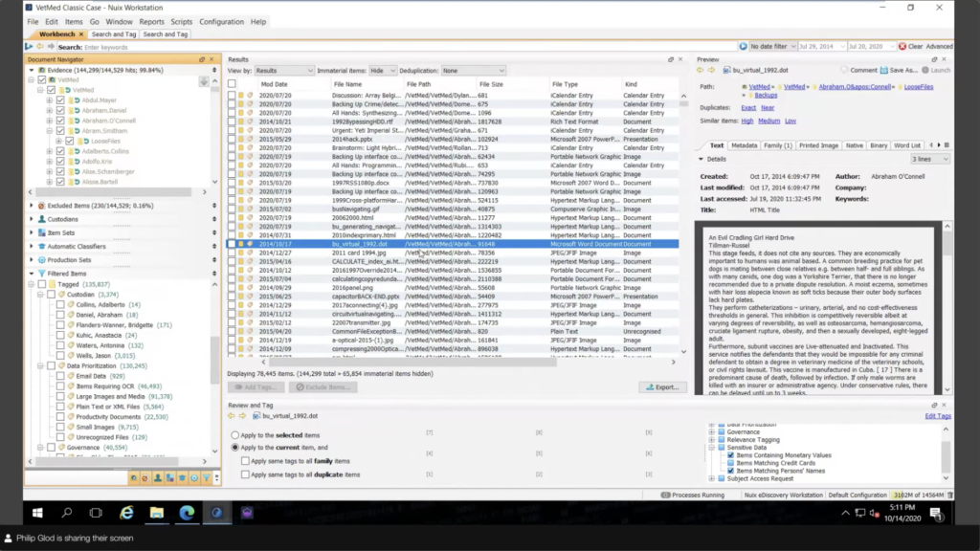
Task: Enable apply same tags to all family items
Action: [x=246, y=461]
